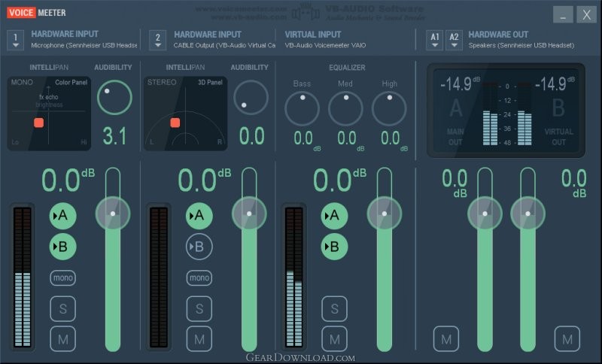Viewport: 602px width, 364px height.
Task: Click the Color Panel label in Intellipan
Action: pos(71,82)
